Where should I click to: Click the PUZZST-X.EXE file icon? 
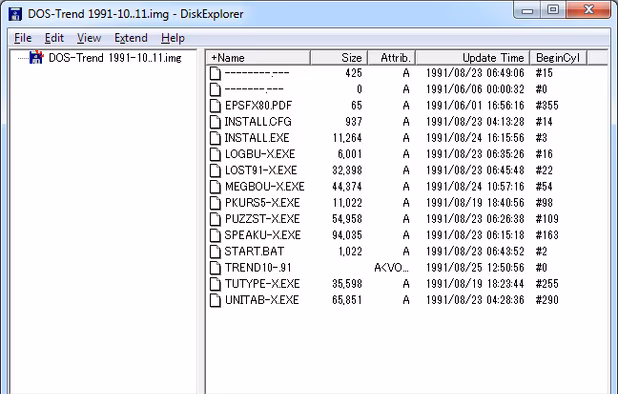(215, 219)
